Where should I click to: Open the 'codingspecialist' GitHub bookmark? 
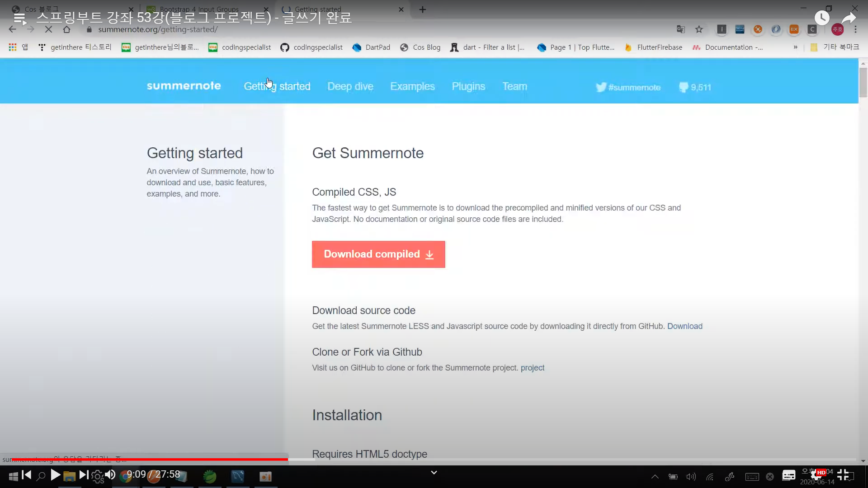[311, 47]
